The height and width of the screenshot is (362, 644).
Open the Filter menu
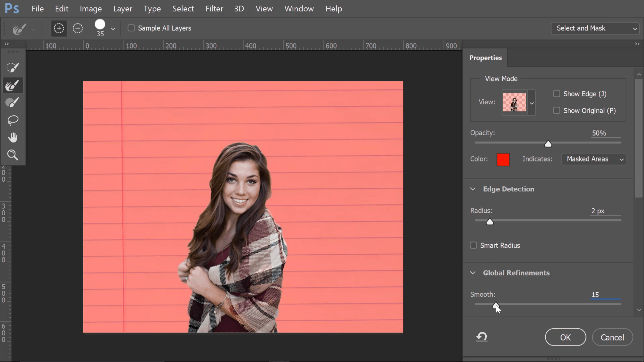click(x=214, y=9)
